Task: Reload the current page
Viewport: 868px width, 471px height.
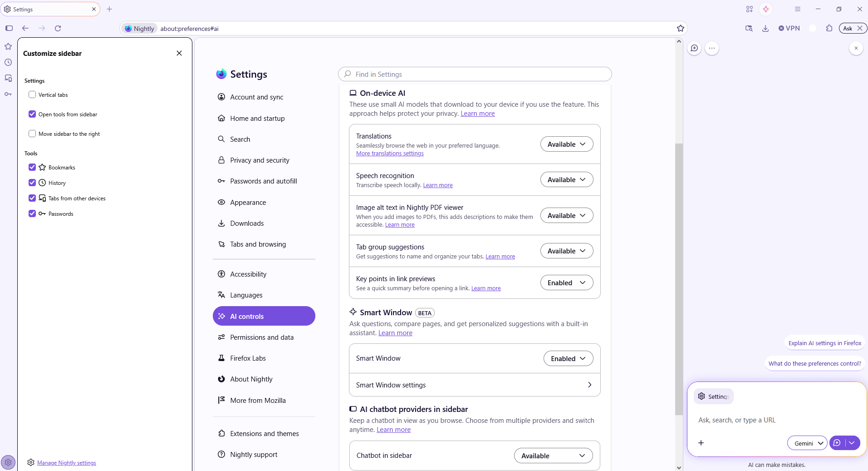Action: [x=58, y=28]
